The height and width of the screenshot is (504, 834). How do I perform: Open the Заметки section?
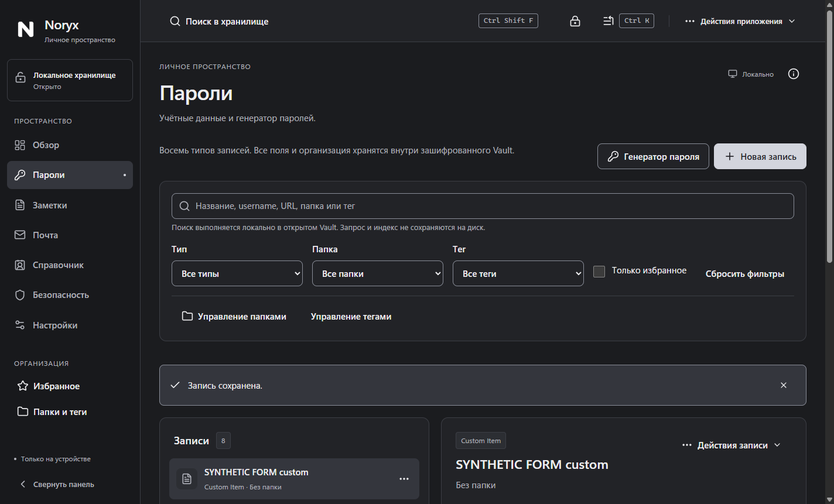(x=70, y=205)
